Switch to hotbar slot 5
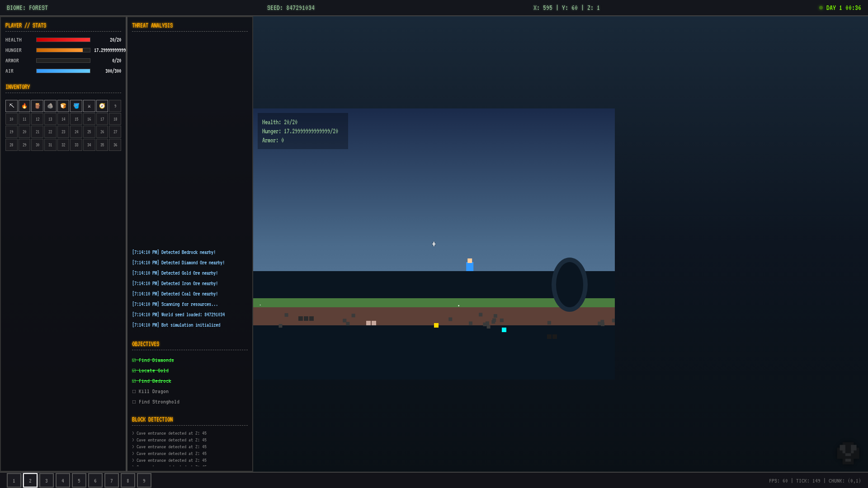 (79, 480)
